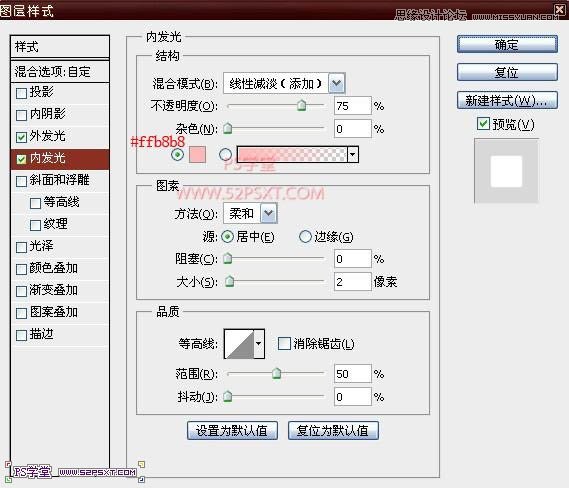The image size is (569, 488).
Task: Enable the 描边 stroke checkbox
Action: tap(21, 335)
